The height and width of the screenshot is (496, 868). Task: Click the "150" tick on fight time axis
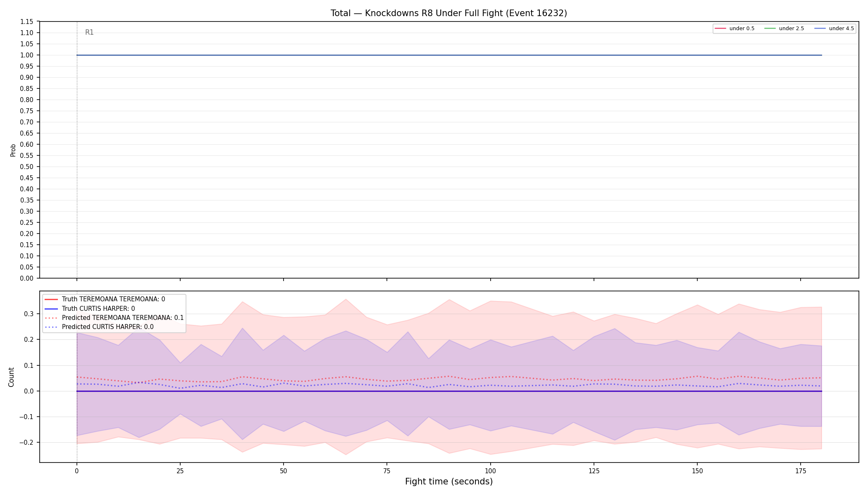pyautogui.click(x=697, y=470)
